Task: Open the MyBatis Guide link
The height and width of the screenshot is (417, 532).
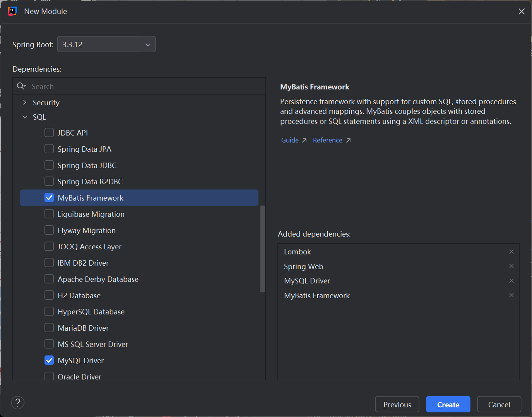Action: pyautogui.click(x=290, y=140)
